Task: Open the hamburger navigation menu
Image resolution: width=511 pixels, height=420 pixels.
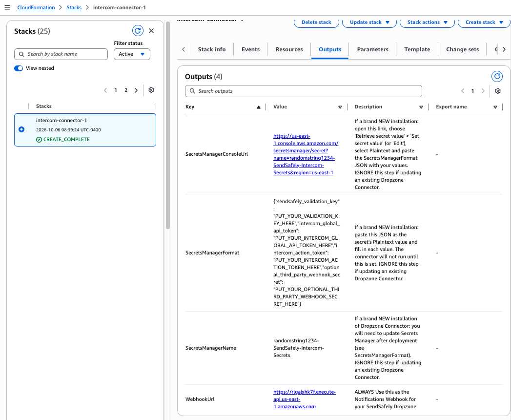Action: [7, 7]
